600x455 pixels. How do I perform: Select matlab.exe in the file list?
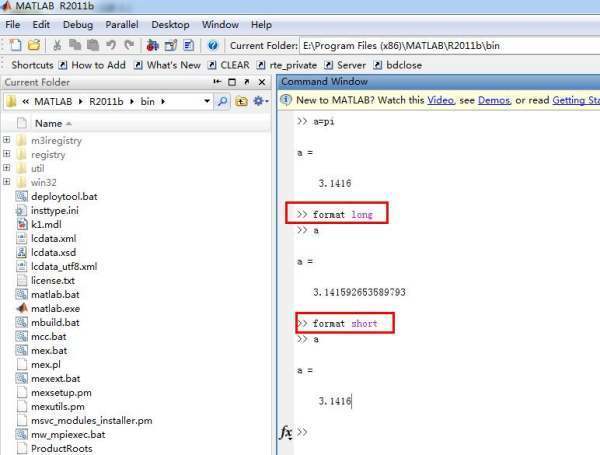click(55, 308)
